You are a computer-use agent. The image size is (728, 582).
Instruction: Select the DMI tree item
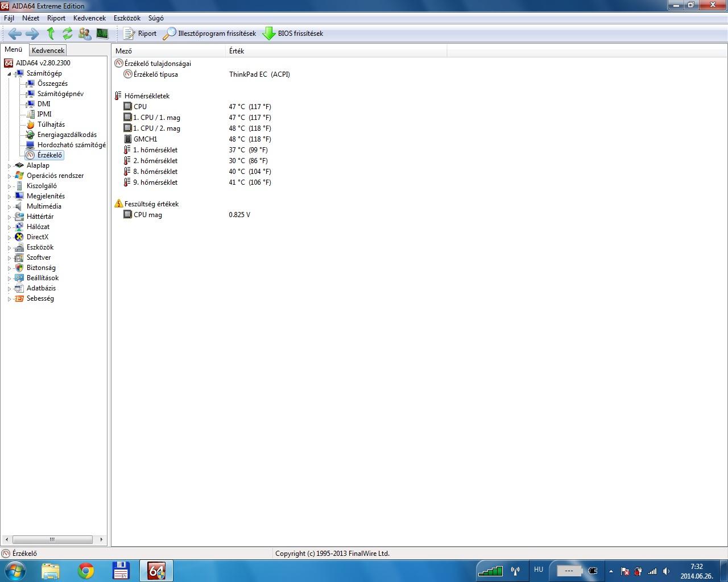click(x=44, y=104)
